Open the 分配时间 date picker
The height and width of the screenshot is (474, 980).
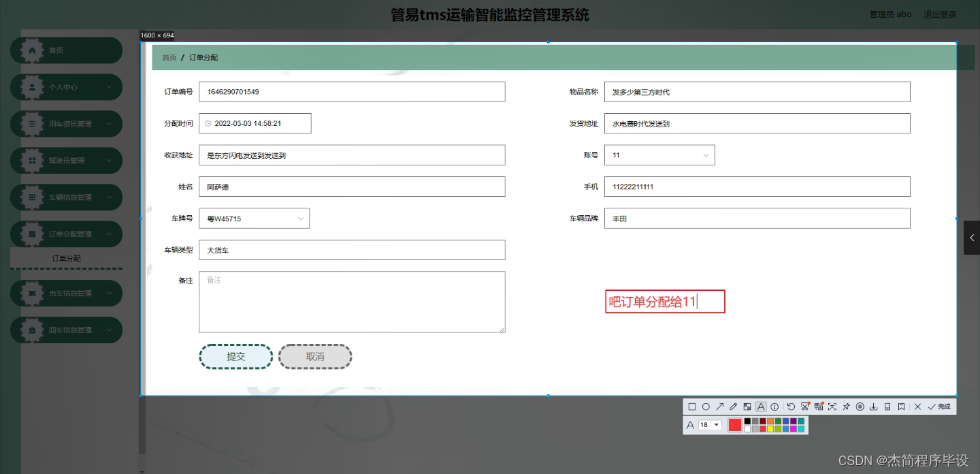tap(255, 123)
